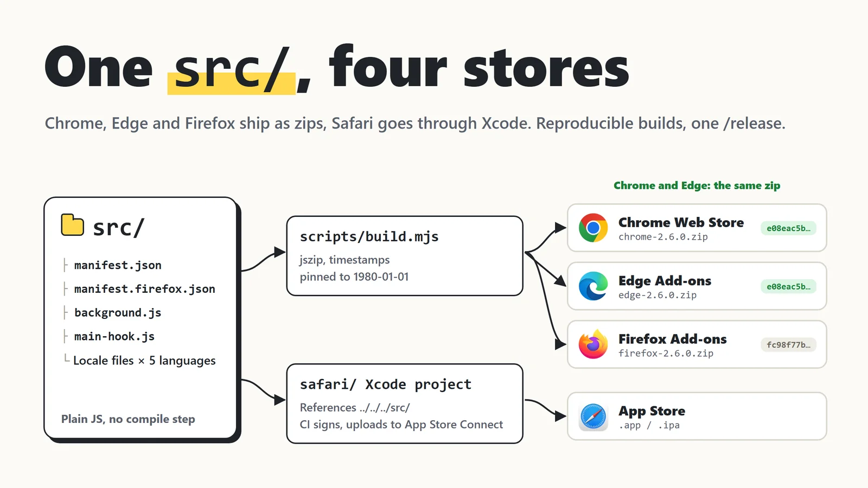Click the 'Edge Add-ons' title
868x488 pixels.
tap(665, 281)
